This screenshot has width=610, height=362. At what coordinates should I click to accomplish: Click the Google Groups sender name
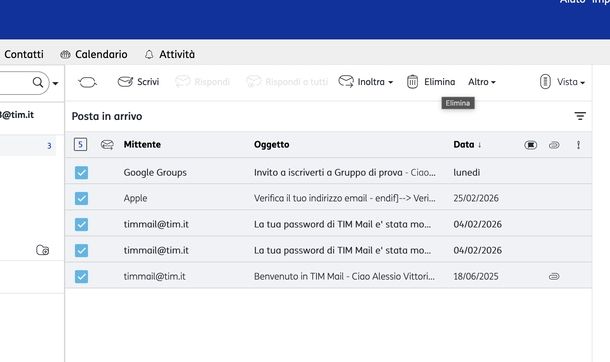point(155,172)
